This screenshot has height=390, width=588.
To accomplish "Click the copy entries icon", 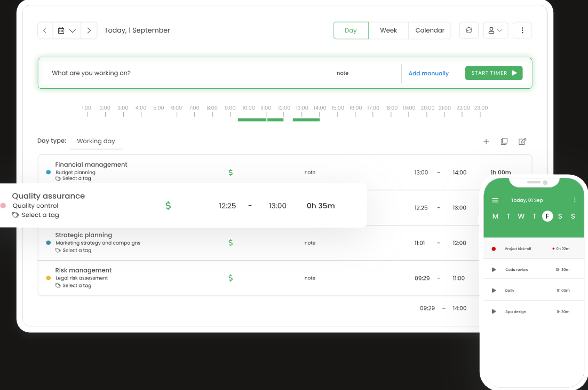I will [x=504, y=142].
